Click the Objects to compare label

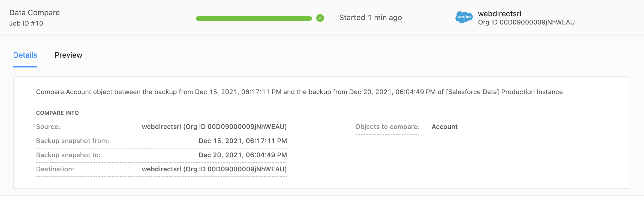(x=387, y=127)
